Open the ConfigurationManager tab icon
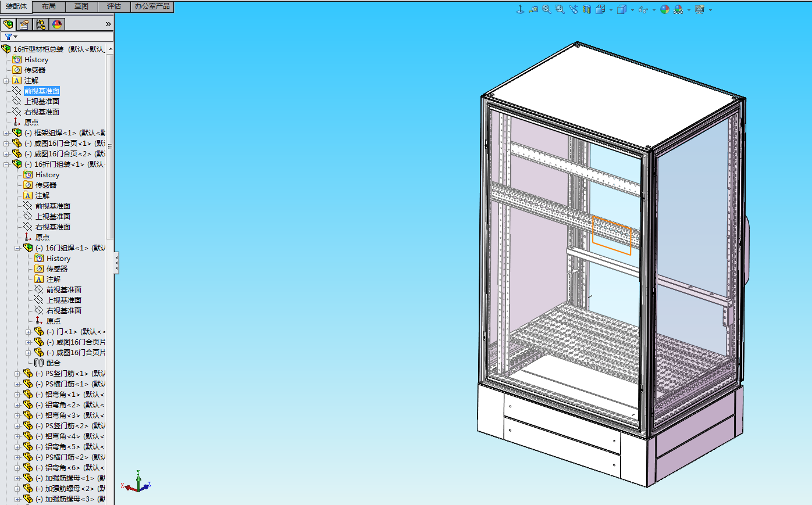Screen dimensions: 812x505 pos(40,24)
